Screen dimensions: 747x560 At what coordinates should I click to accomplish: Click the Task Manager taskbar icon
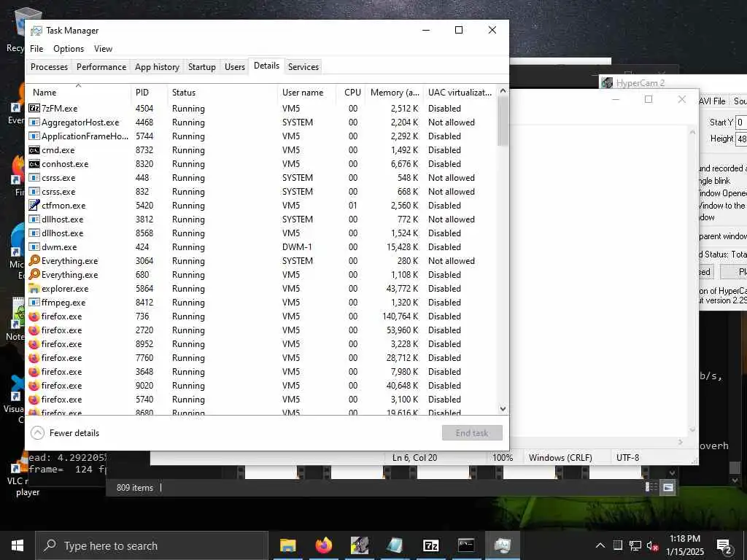point(502,545)
